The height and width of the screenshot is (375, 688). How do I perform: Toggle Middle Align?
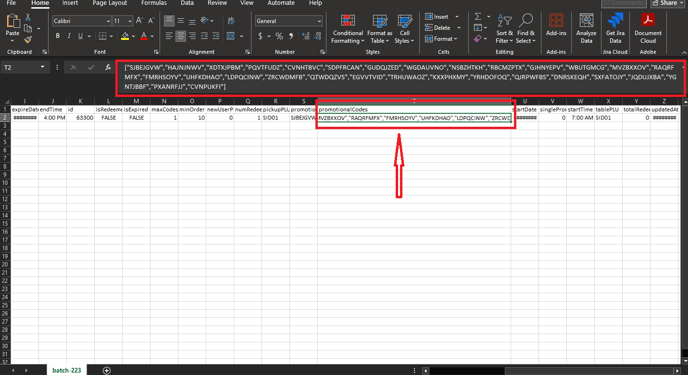(181, 21)
